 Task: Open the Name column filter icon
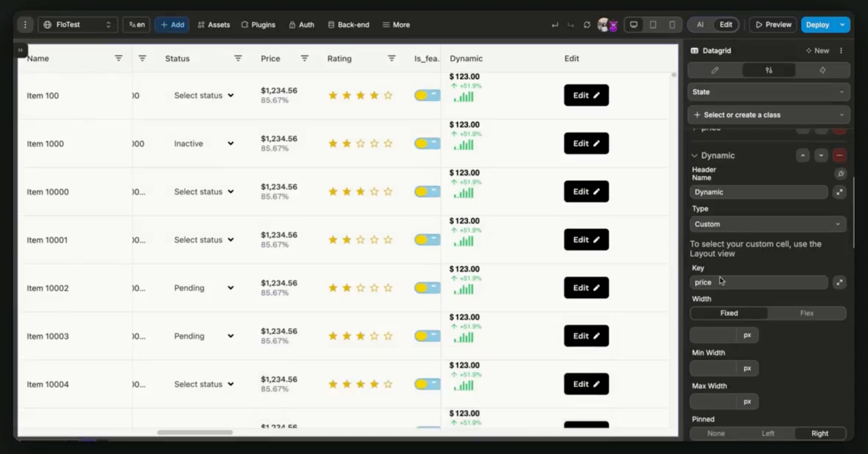(x=118, y=58)
